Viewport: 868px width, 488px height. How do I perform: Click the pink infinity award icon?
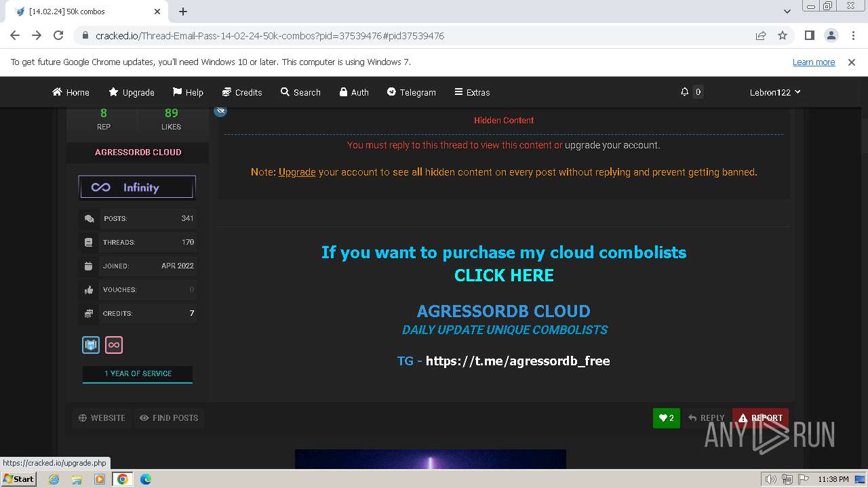click(114, 345)
